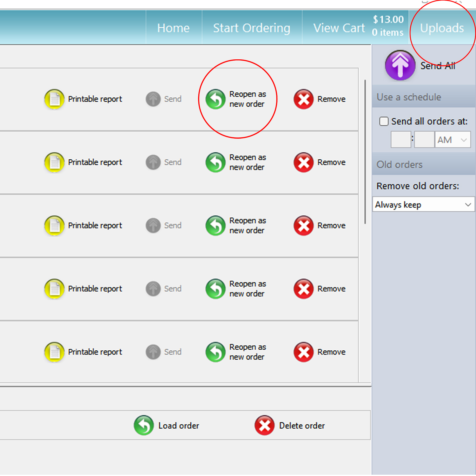
Task: Click the red Remove icon in the second row
Action: [303, 162]
